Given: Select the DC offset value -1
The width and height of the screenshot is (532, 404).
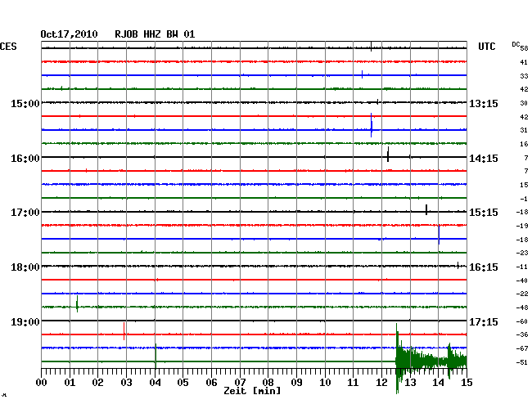Looking at the screenshot, I should pos(524,199).
